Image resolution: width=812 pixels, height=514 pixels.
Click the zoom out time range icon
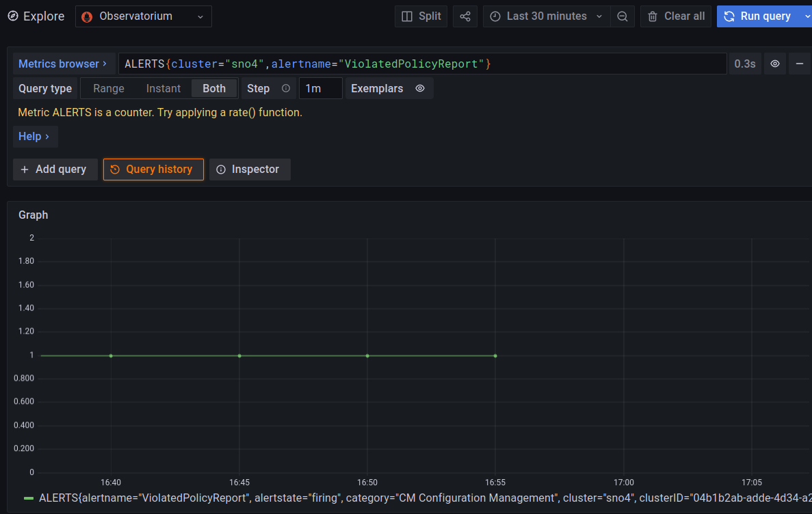pos(623,16)
